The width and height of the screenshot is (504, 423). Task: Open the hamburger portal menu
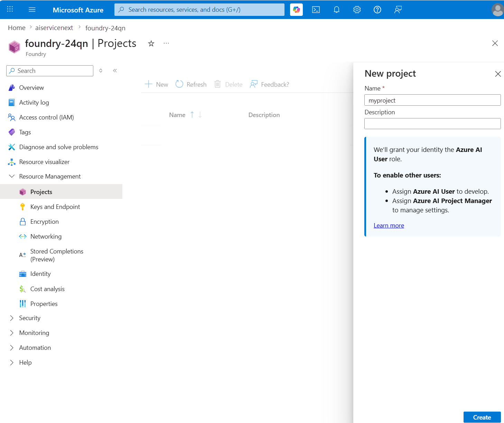pyautogui.click(x=32, y=10)
